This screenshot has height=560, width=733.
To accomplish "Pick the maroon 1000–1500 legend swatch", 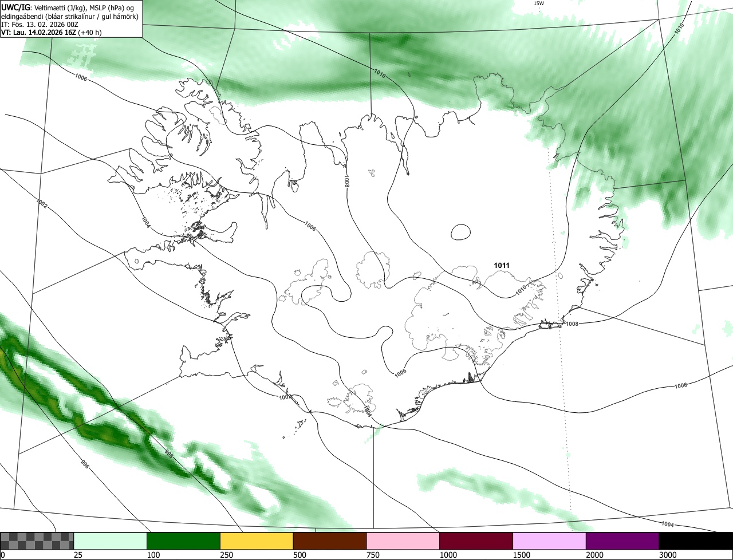I will [476, 541].
